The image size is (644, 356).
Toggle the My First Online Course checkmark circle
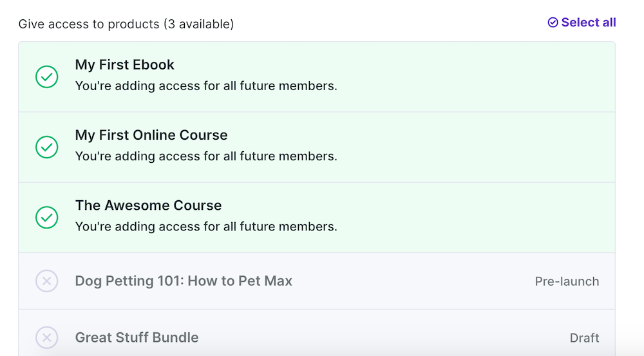(46, 147)
